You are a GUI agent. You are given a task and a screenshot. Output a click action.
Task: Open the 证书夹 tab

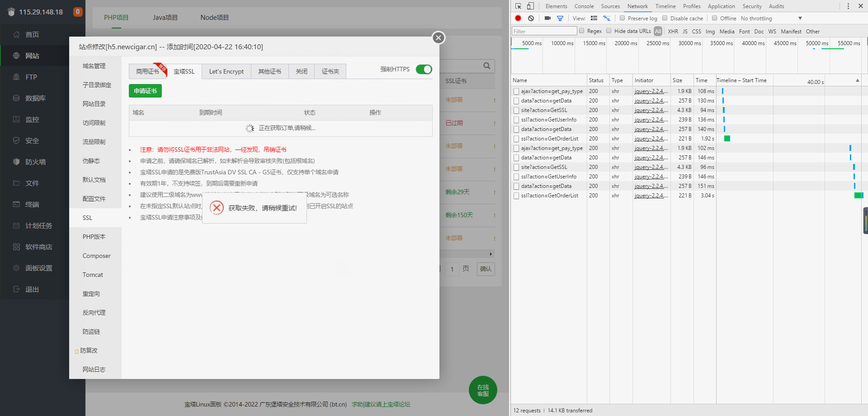(330, 71)
